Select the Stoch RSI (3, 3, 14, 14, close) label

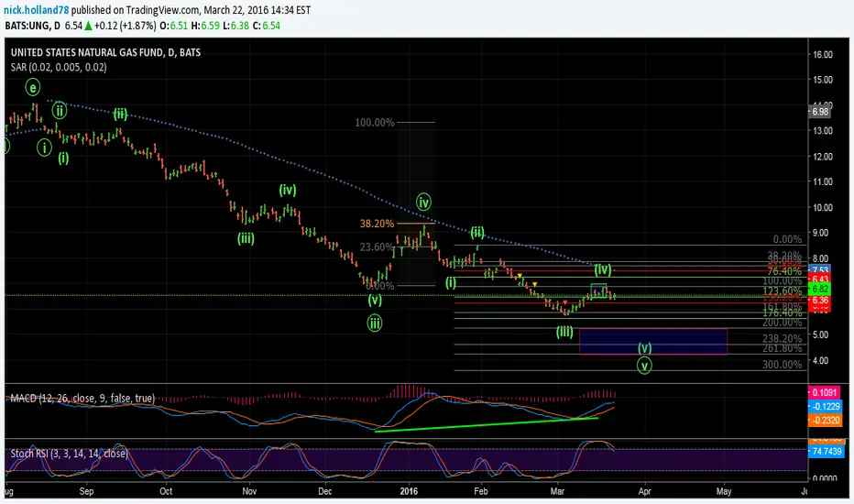(x=69, y=454)
